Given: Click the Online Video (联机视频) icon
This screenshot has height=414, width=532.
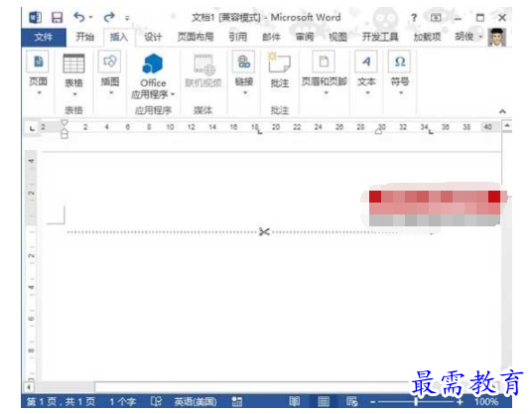Looking at the screenshot, I should [204, 65].
